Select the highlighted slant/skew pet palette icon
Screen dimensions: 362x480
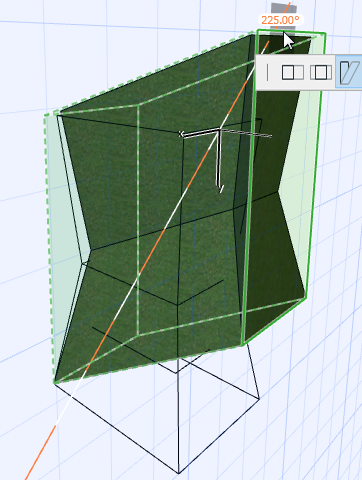pyautogui.click(x=349, y=72)
